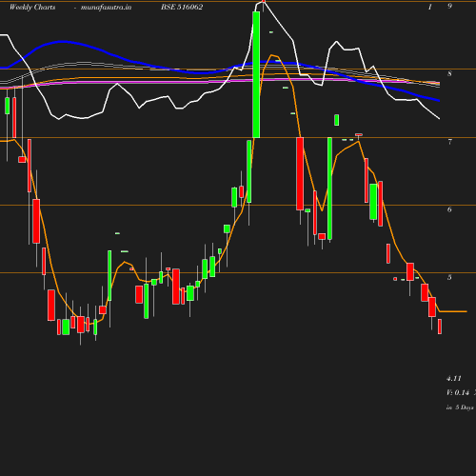Click the 'in 5 Days' caption
This screenshot has width=476, height=476.
460,407
